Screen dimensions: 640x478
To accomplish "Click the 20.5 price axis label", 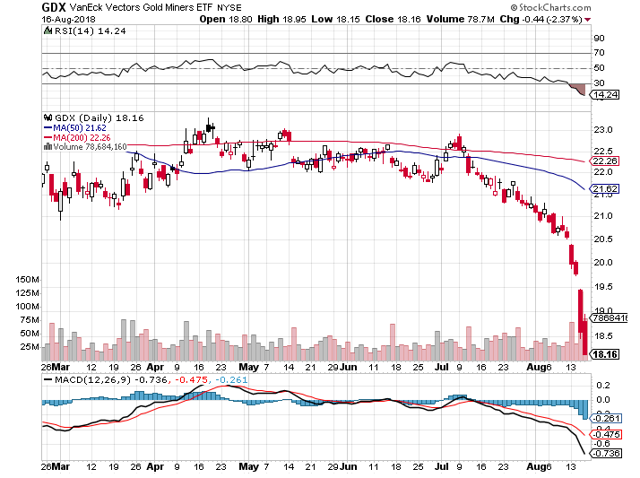I will [603, 239].
